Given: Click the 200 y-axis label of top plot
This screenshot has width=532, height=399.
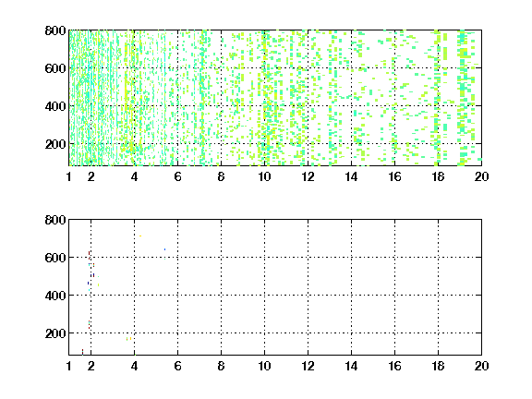Looking at the screenshot, I should click(55, 144).
